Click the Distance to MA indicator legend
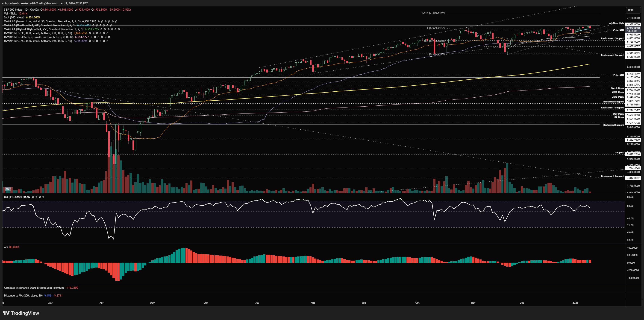Screen dimensions: 644x320 click(x=23, y=296)
